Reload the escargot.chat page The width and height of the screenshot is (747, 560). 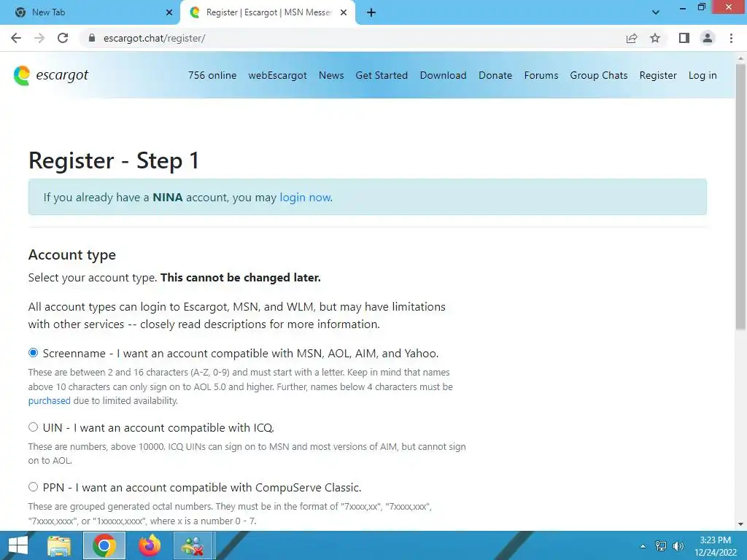(63, 38)
